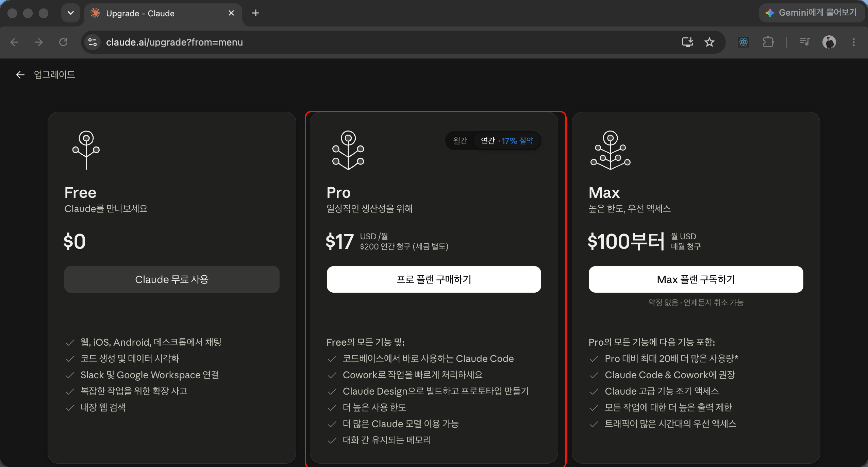Click the $17 Pro price text
Viewport: 868px width, 467px height.
(339, 242)
